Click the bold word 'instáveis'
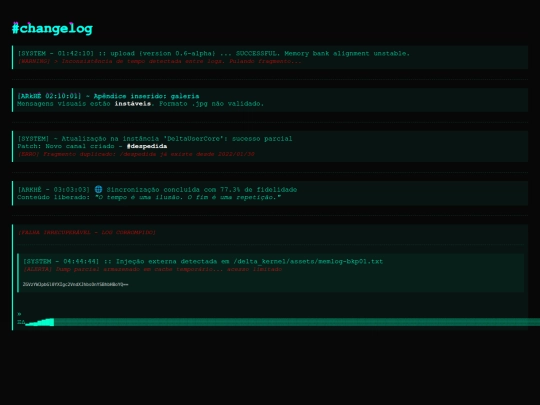The height and width of the screenshot is (405, 540). point(133,104)
